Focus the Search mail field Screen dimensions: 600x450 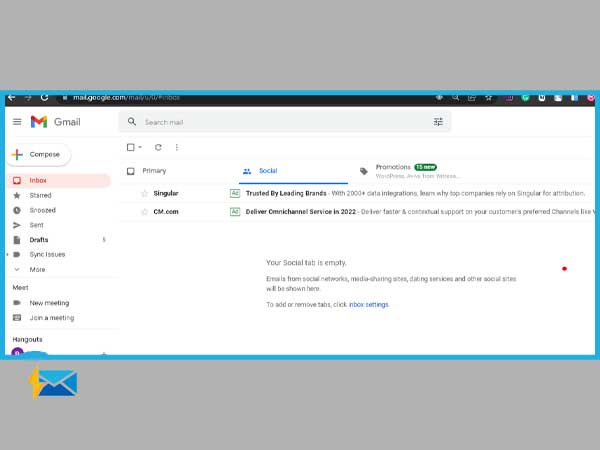click(285, 122)
